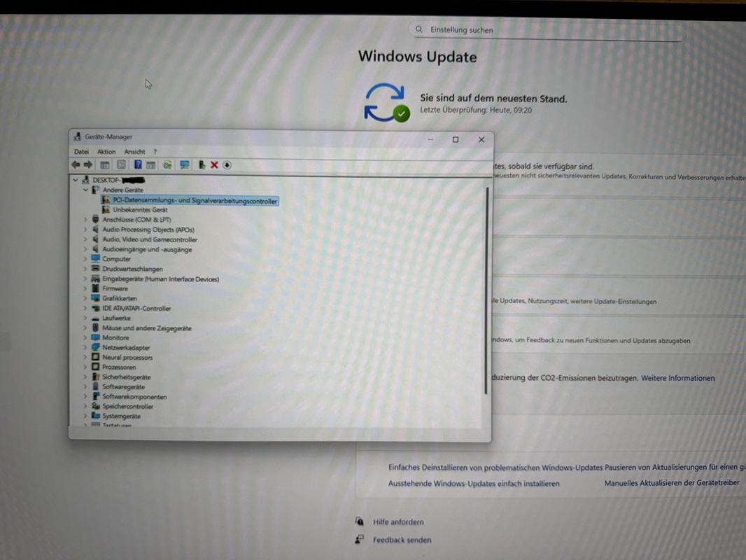Click the Softwaregeräte category icon
The image size is (746, 560).
(x=96, y=386)
